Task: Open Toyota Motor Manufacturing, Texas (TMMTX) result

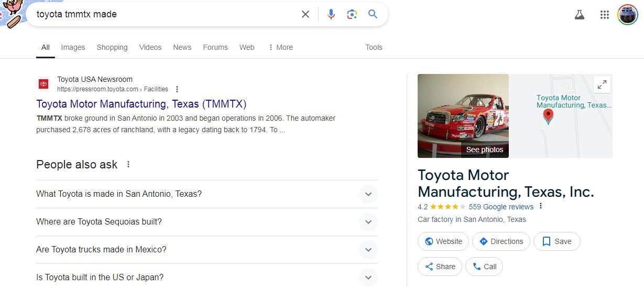Action: (141, 103)
